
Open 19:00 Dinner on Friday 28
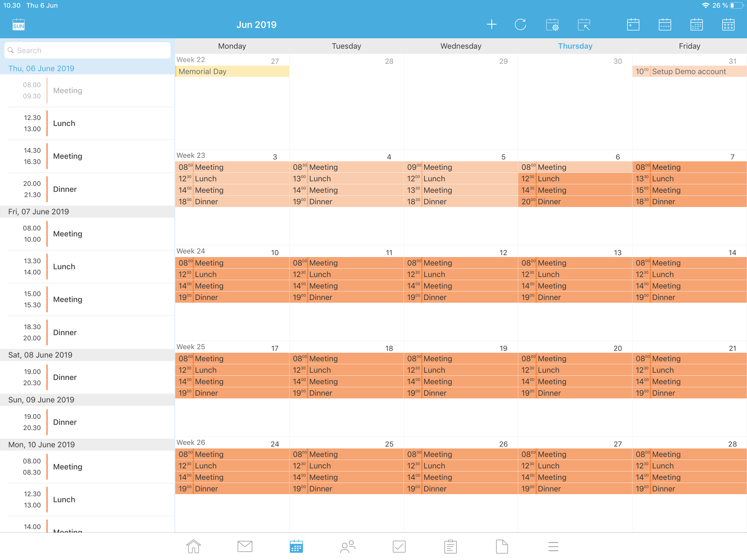pos(689,489)
